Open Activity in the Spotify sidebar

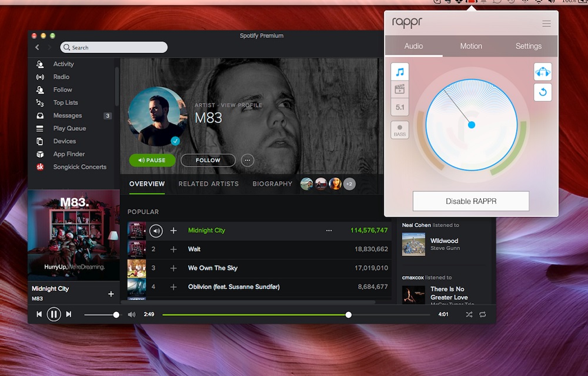64,64
